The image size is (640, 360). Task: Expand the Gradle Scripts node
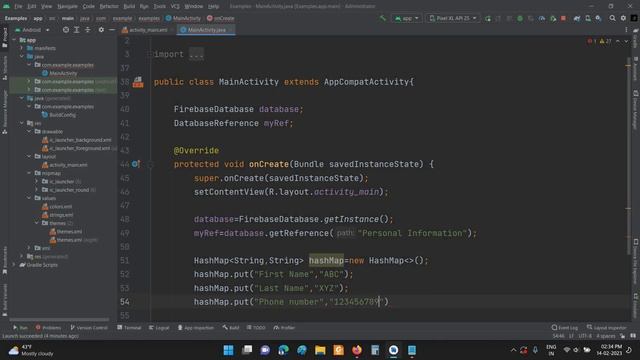pos(14,265)
